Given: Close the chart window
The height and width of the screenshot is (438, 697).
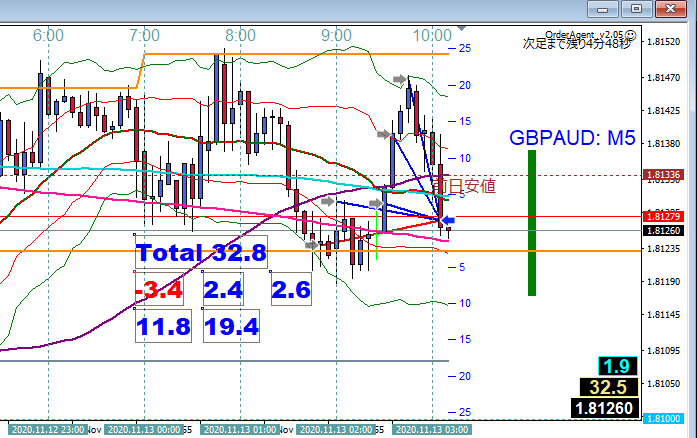Looking at the screenshot, I should [671, 9].
